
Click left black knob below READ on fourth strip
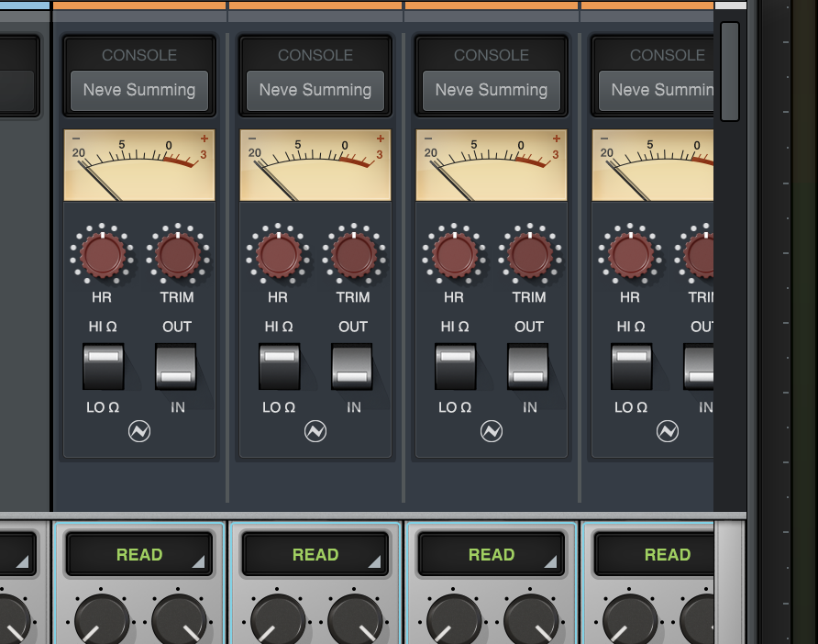tap(630, 620)
